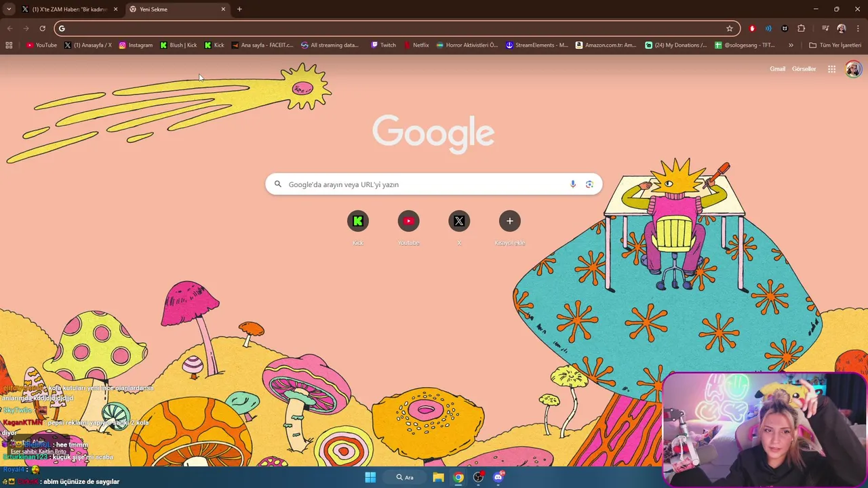The height and width of the screenshot is (488, 868).
Task: Start voice search with microphone icon
Action: [573, 184]
